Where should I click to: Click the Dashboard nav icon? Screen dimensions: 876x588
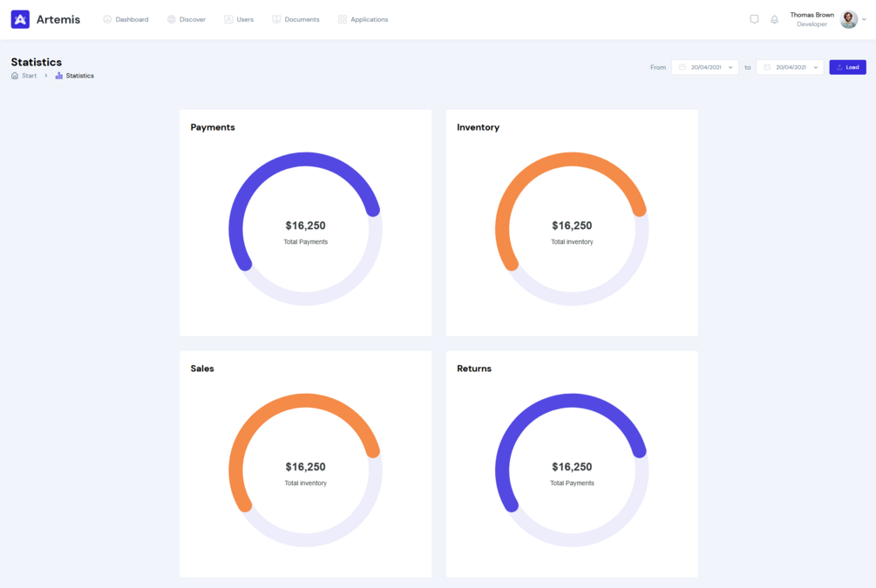107,19
